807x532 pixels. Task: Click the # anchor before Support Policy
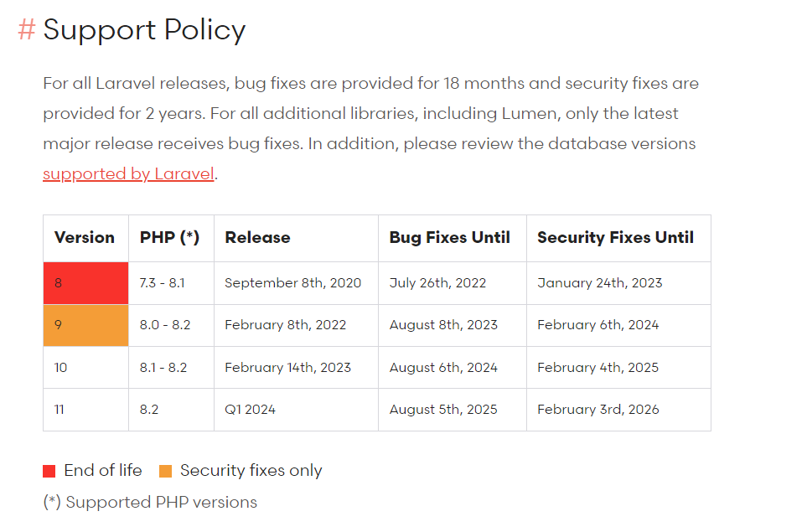pyautogui.click(x=27, y=29)
